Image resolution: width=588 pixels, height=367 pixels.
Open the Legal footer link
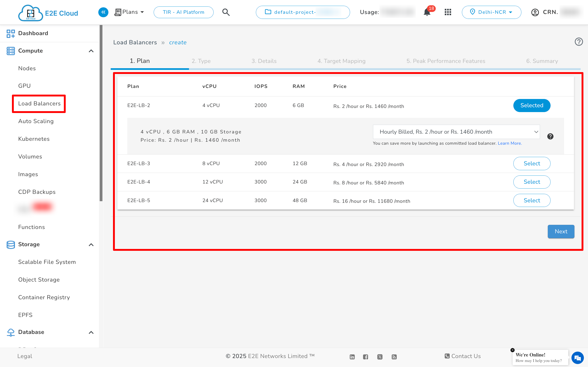tap(25, 356)
